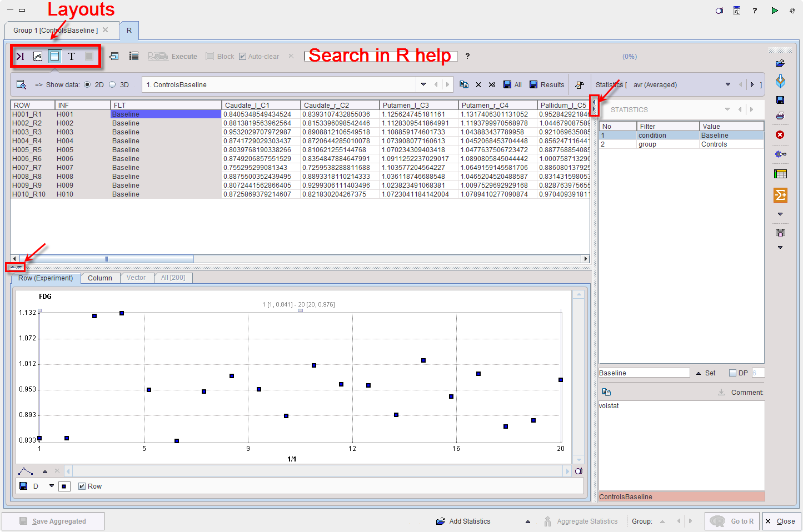Screen dimensions: 803x532
Task: Click the remove-all datasets icon
Action: pyautogui.click(x=492, y=85)
